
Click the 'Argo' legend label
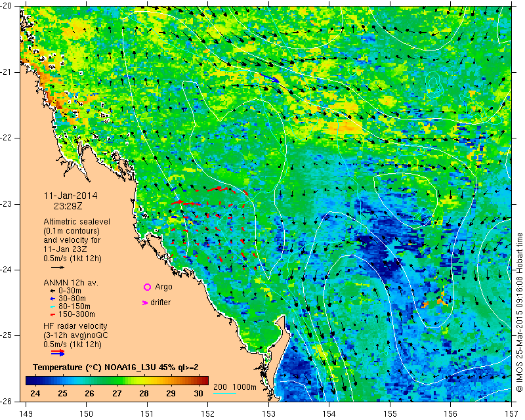click(x=163, y=287)
